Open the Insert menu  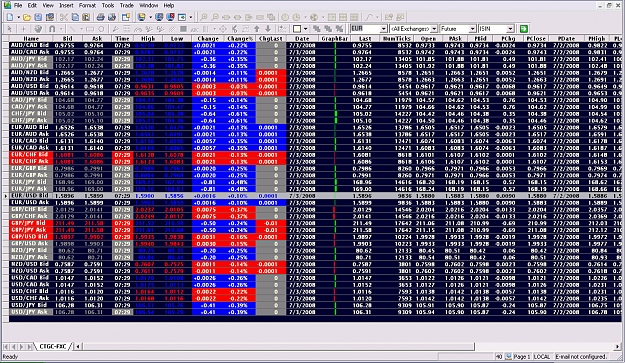point(66,6)
